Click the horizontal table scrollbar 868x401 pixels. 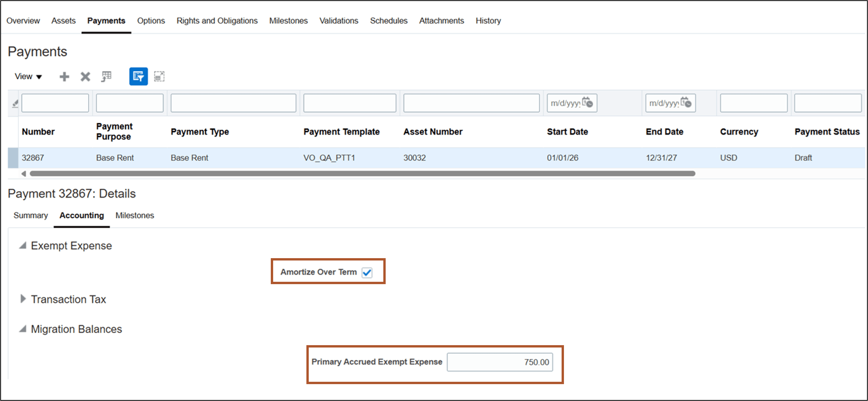pyautogui.click(x=362, y=174)
